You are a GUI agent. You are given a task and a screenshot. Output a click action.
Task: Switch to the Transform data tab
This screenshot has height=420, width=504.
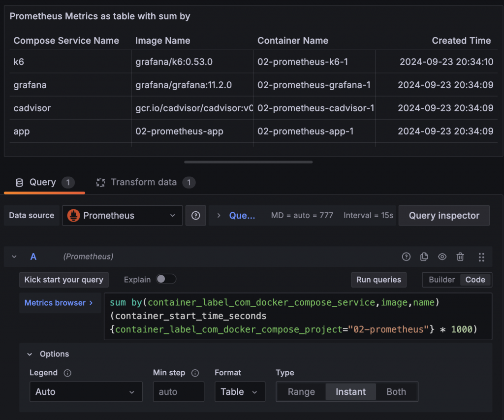click(x=144, y=183)
